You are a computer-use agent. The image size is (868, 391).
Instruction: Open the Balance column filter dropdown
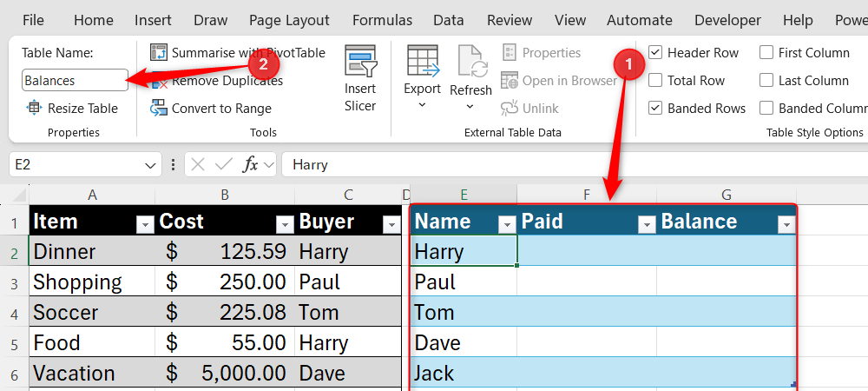coord(786,224)
